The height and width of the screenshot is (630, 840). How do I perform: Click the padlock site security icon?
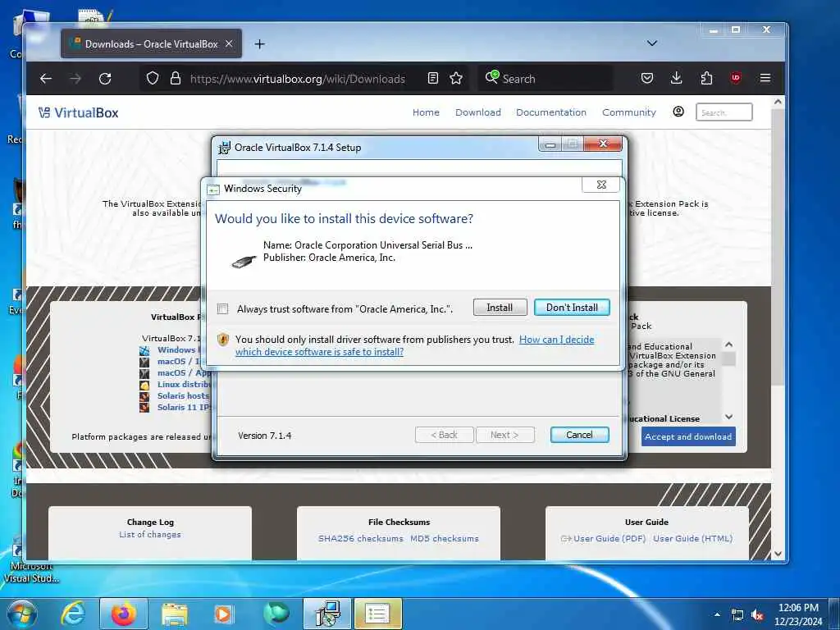tap(176, 79)
